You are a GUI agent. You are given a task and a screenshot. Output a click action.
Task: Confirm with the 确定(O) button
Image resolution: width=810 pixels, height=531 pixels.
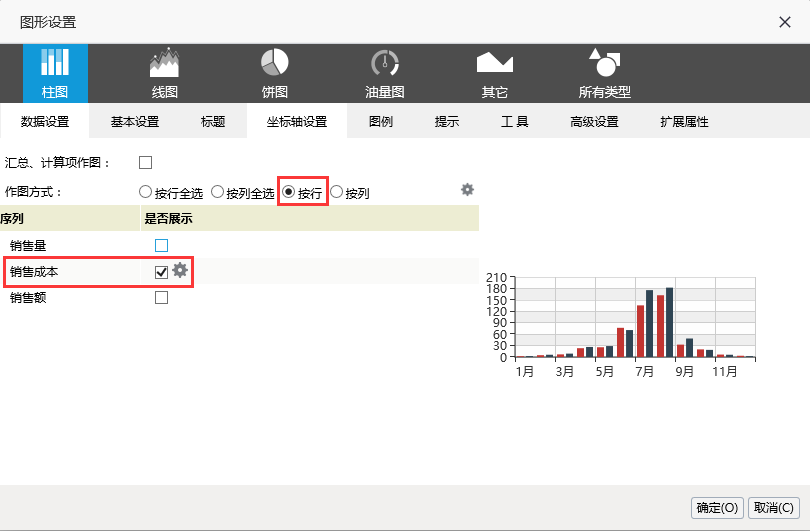pyautogui.click(x=717, y=508)
